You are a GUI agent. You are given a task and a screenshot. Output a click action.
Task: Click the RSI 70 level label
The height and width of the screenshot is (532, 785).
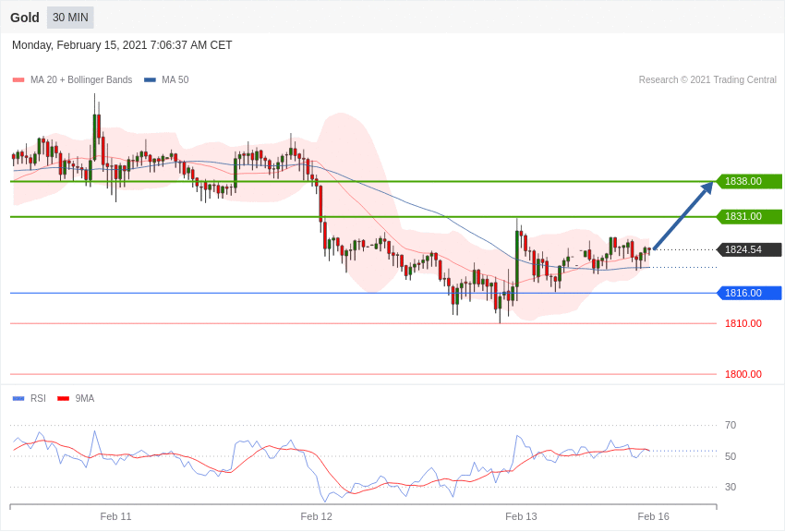[731, 425]
